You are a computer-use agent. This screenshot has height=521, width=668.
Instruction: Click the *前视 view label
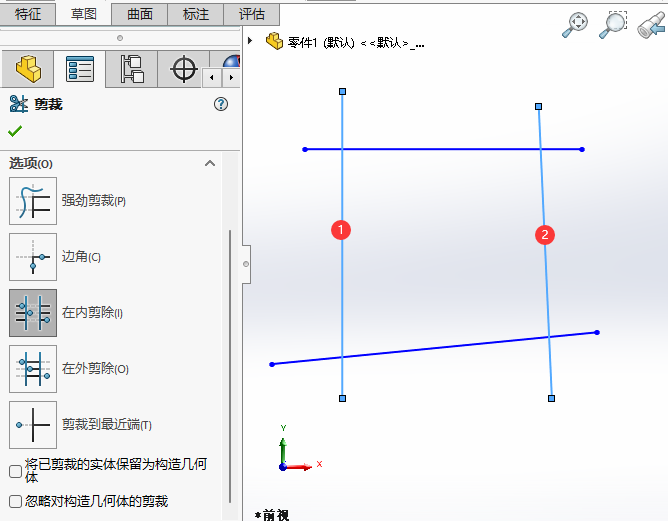272,515
